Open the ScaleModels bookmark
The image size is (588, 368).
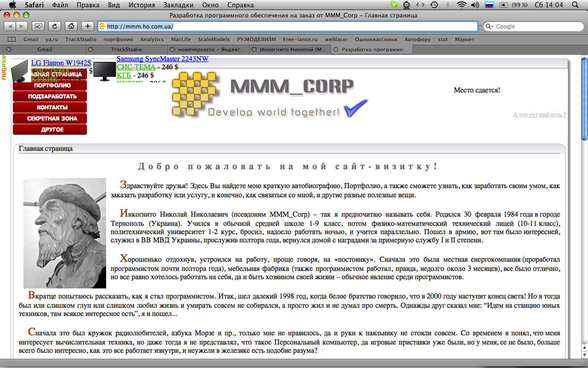(214, 40)
